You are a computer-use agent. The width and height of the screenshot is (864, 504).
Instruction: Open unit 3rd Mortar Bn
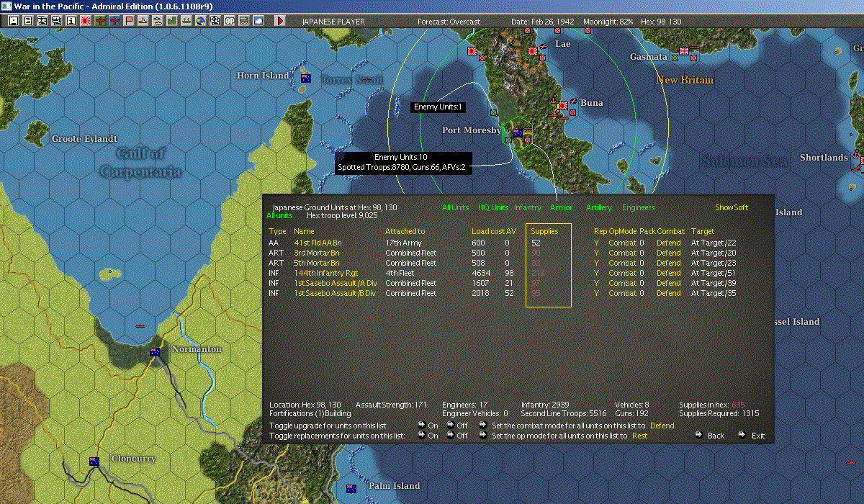(x=316, y=253)
